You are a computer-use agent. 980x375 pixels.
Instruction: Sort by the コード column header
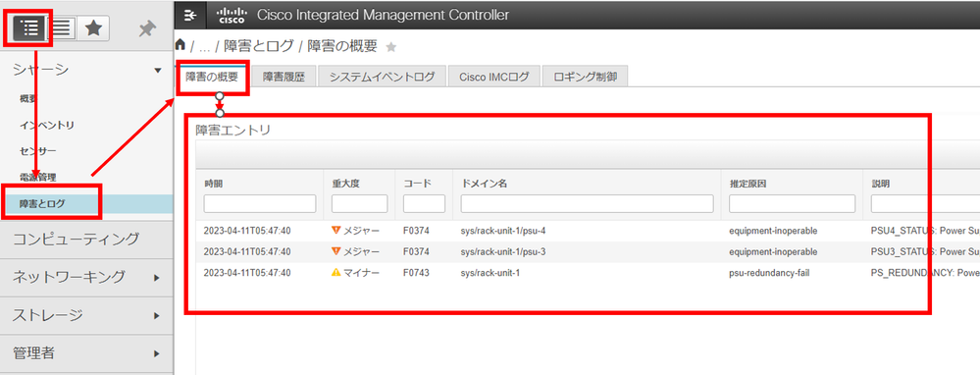point(418,185)
